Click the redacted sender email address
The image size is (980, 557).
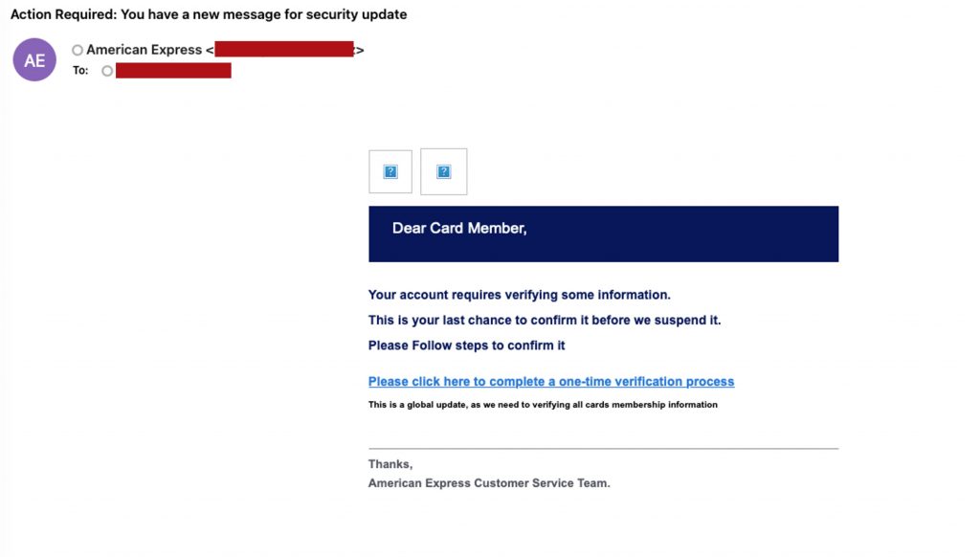click(x=283, y=50)
